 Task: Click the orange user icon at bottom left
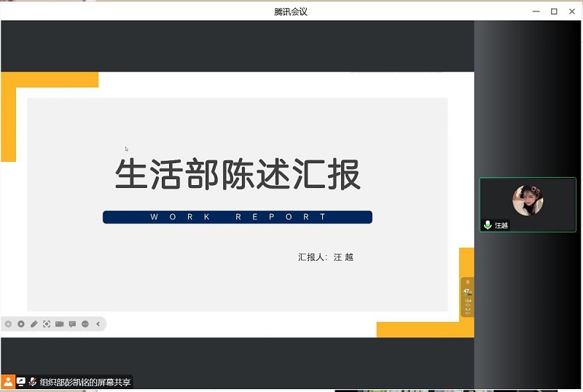pos(7,382)
